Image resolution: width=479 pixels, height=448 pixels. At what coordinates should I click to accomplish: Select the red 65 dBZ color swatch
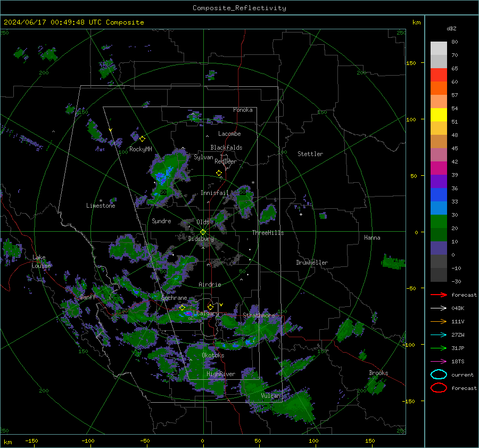(439, 75)
